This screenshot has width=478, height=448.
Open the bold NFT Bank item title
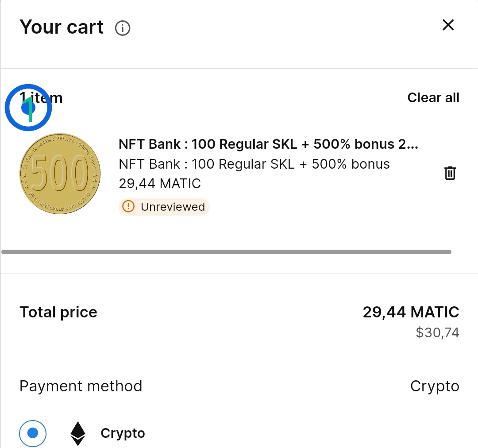click(x=268, y=144)
